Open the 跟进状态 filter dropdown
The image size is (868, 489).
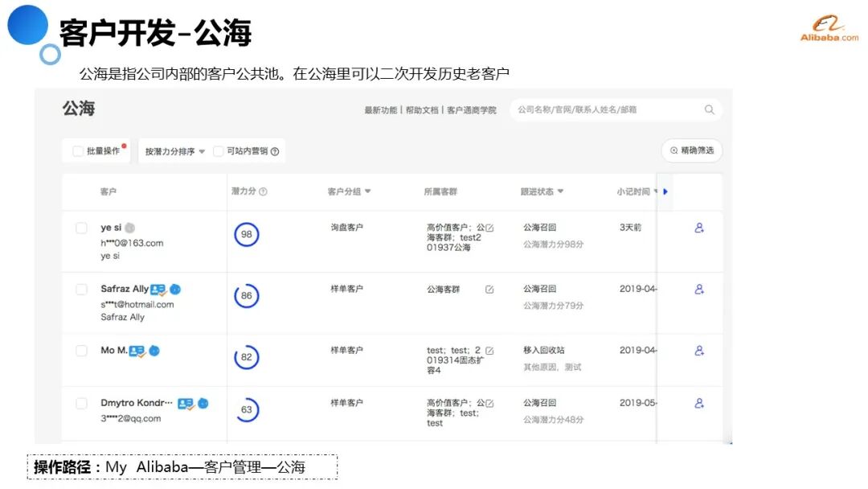560,191
